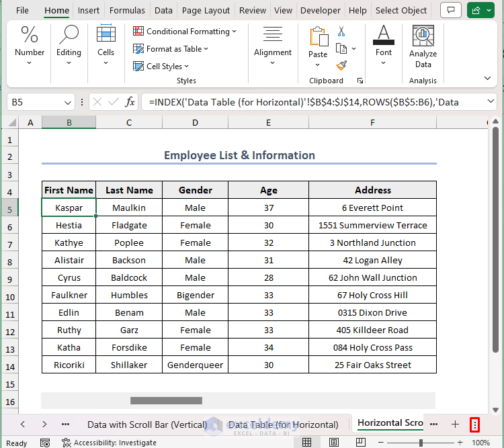Open the Name Box dropdown arrow
Image resolution: width=504 pixels, height=448 pixels.
(67, 103)
